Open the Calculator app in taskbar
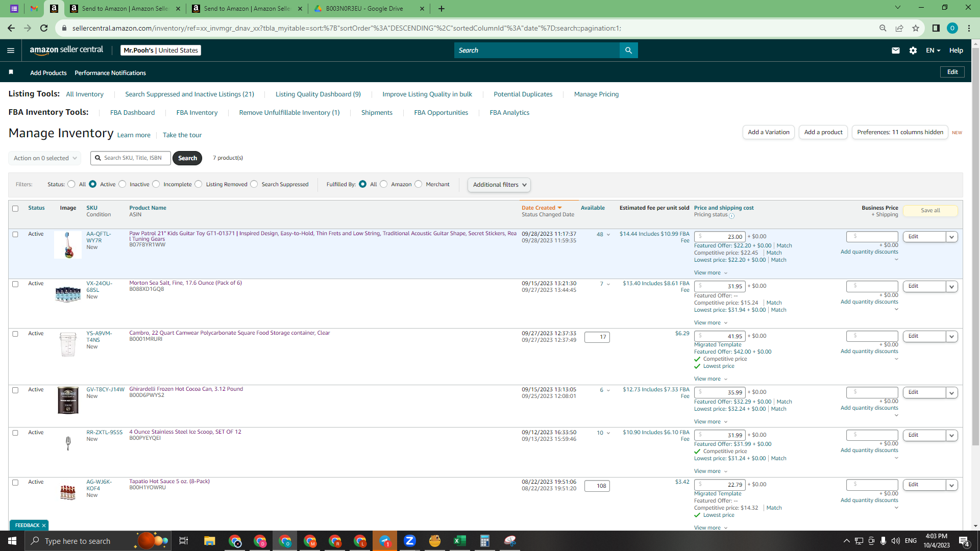Screen dimensions: 980x551 click(485, 541)
